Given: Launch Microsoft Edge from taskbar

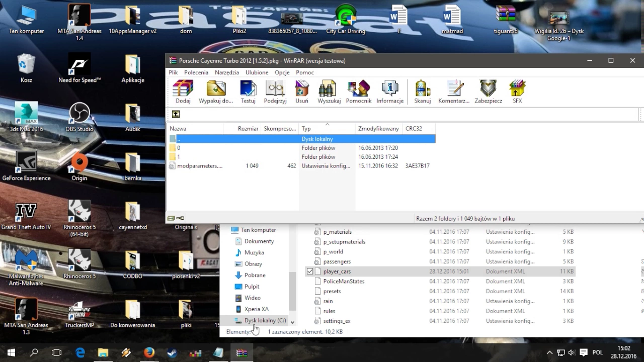Looking at the screenshot, I should 80,353.
